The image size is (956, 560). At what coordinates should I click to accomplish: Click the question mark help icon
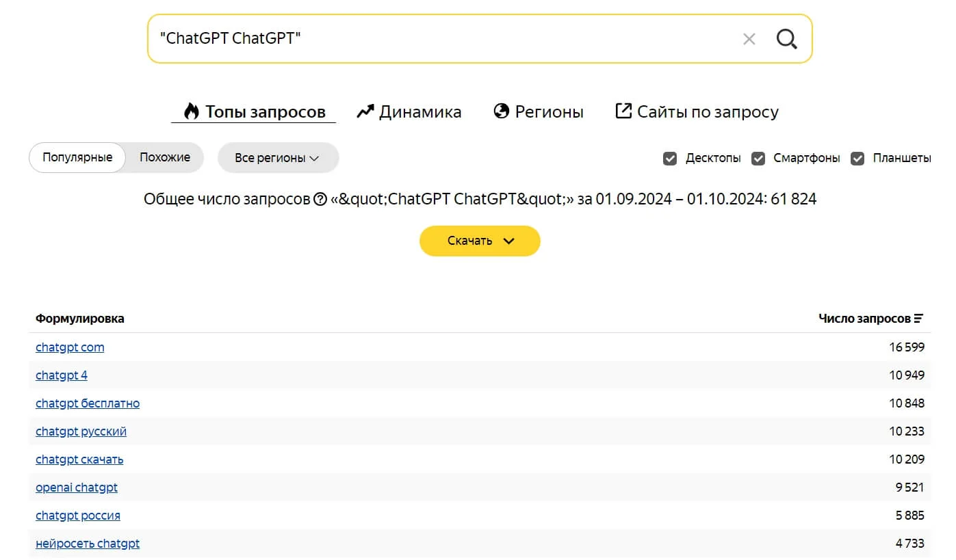pos(320,200)
